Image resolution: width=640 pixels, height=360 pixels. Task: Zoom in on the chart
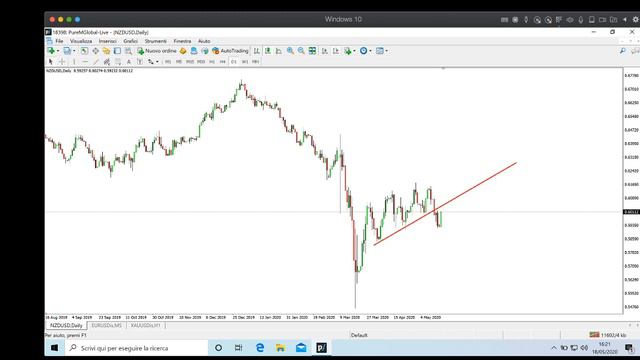pos(290,51)
